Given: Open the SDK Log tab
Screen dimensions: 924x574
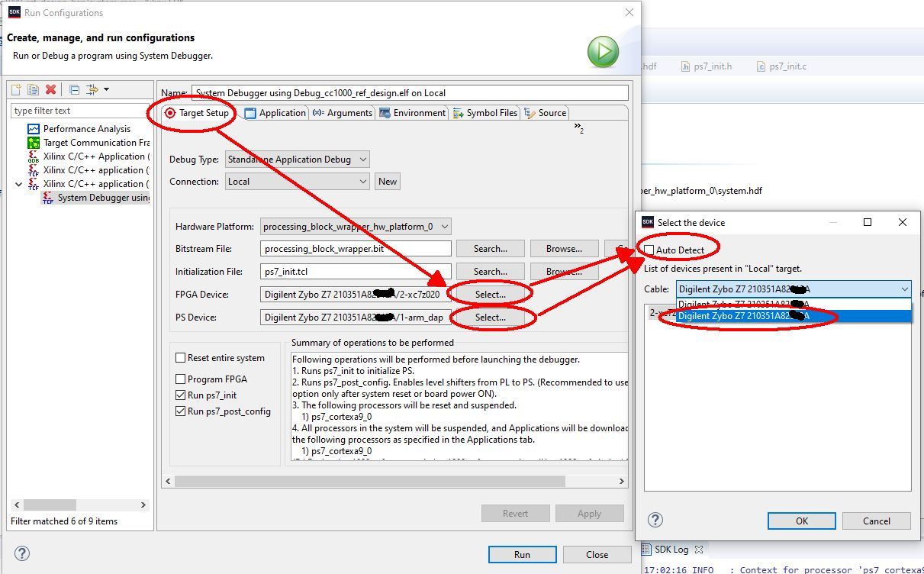Looking at the screenshot, I should [x=666, y=550].
